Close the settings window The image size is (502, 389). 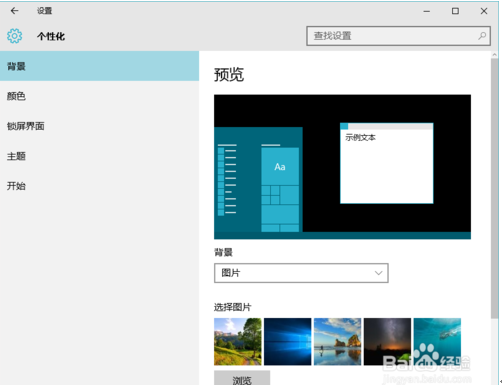484,11
